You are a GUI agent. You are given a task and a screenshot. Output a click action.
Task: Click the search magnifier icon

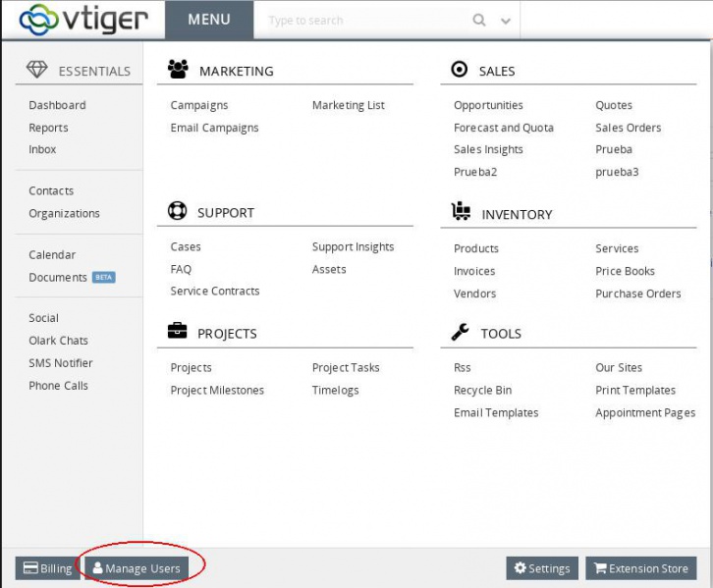[479, 20]
